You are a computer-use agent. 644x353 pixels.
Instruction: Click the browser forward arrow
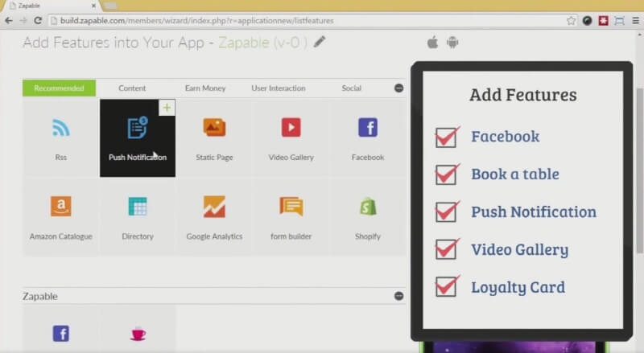[x=23, y=21]
